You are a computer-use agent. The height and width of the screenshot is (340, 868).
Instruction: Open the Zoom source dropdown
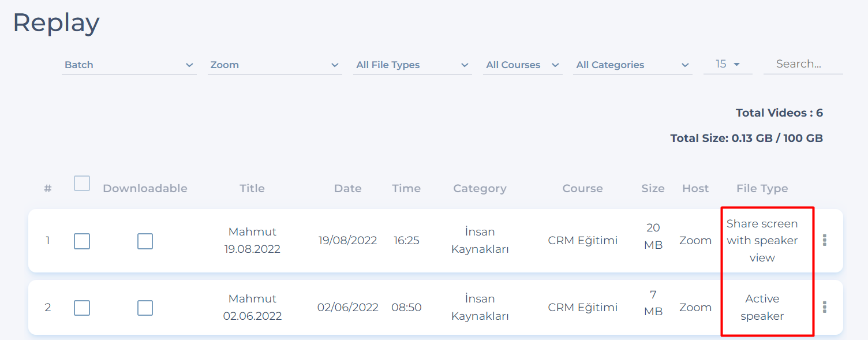(x=274, y=65)
